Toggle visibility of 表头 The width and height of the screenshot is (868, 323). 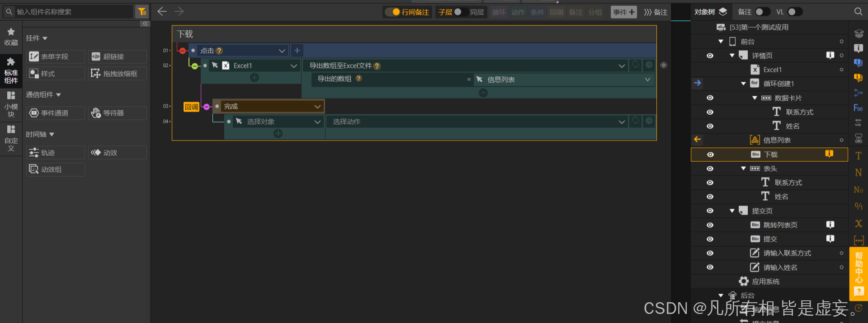click(x=710, y=169)
